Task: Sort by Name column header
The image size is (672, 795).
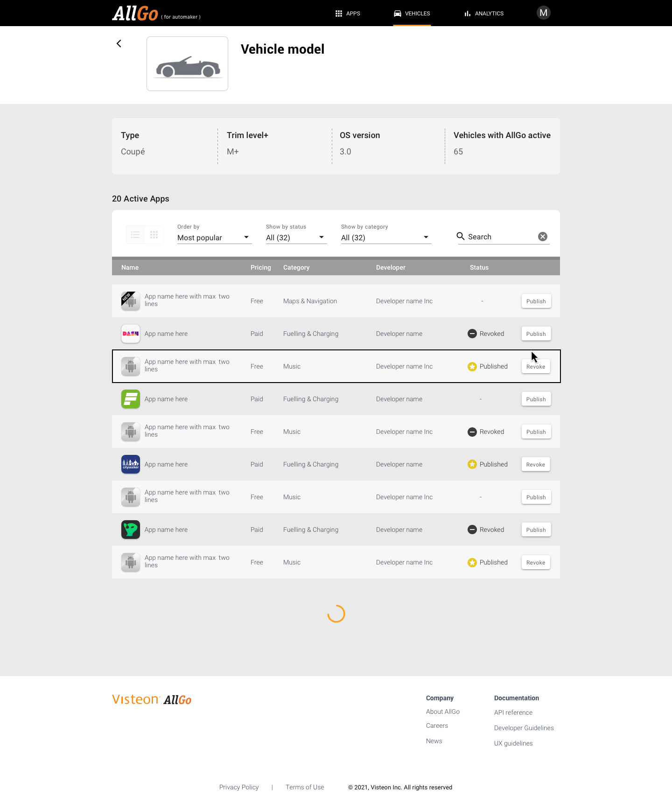Action: click(x=130, y=267)
